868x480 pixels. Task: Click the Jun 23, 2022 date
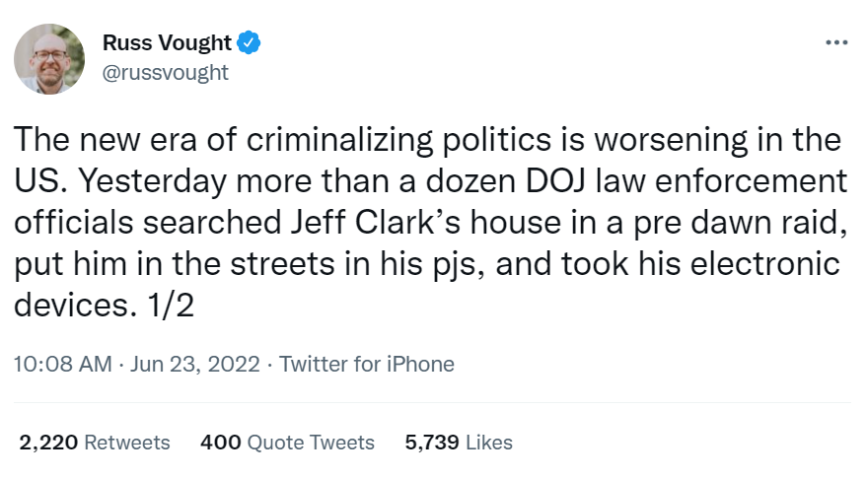pos(195,364)
